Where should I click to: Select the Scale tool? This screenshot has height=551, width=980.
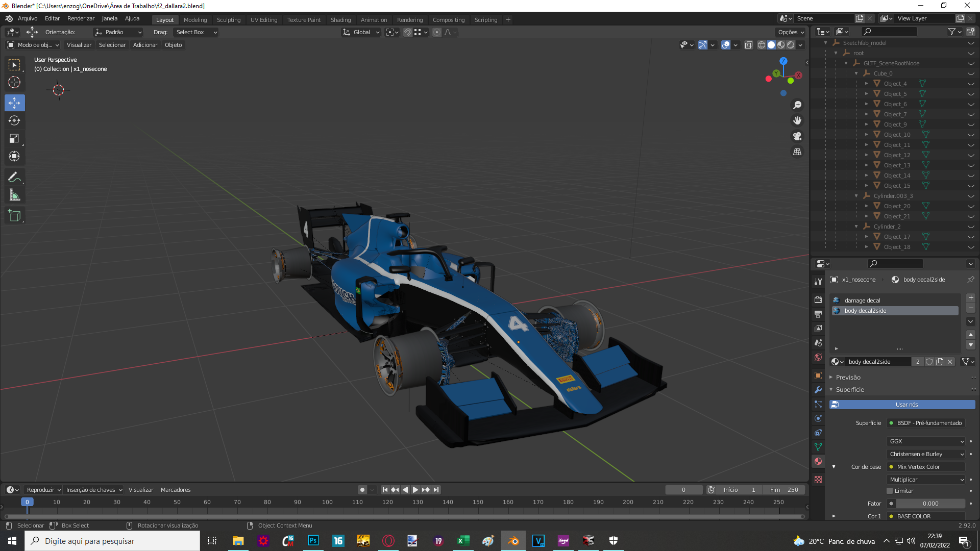click(x=14, y=139)
